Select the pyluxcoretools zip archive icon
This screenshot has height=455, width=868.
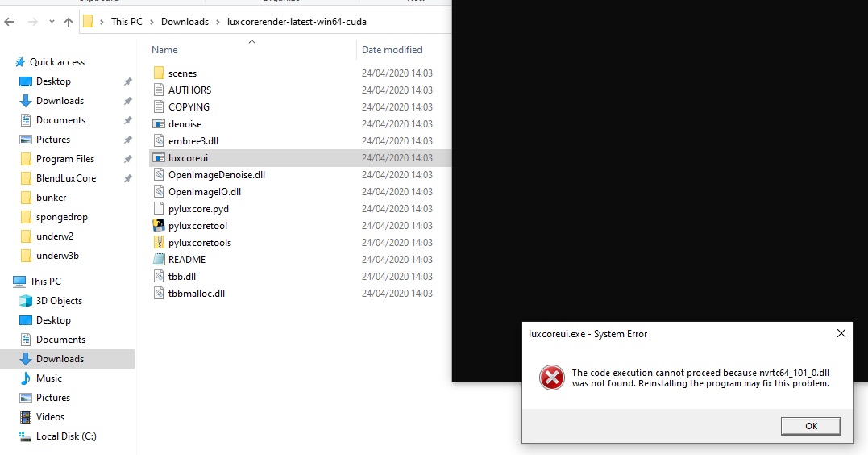(159, 243)
